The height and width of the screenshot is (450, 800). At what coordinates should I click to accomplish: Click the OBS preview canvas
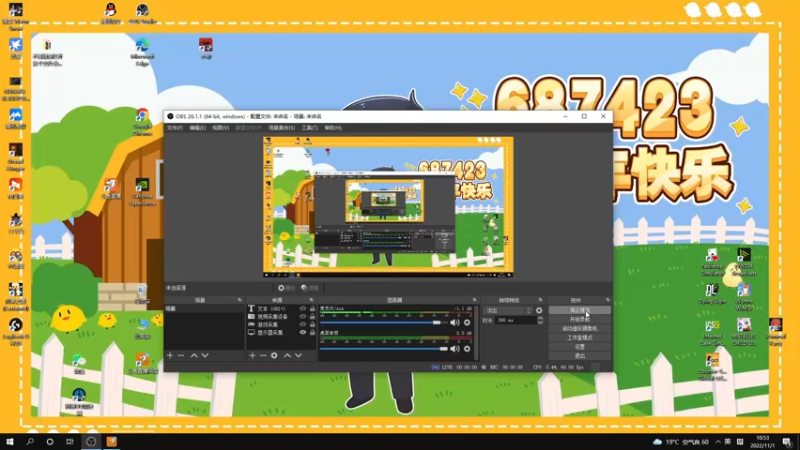388,207
